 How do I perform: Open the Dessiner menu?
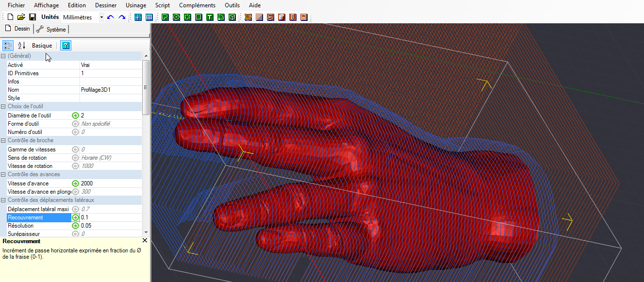tap(107, 5)
